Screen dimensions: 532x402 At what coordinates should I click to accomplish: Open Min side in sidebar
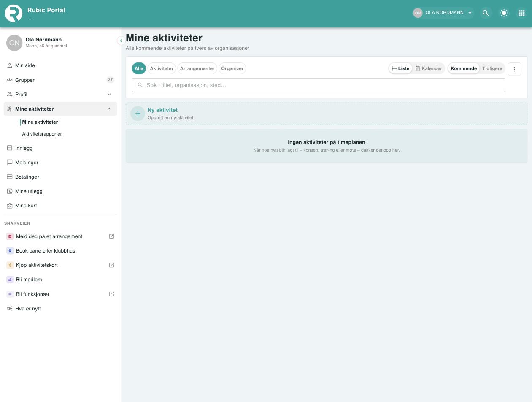point(60,65)
